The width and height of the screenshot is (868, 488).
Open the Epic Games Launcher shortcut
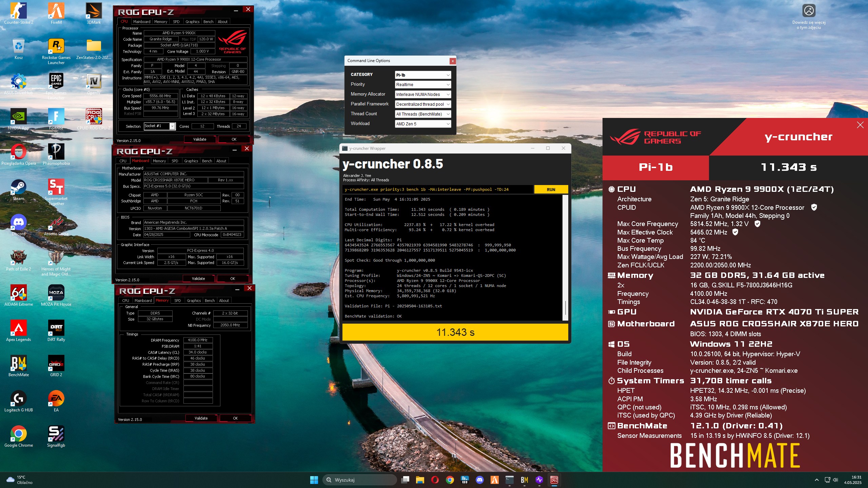point(56,87)
